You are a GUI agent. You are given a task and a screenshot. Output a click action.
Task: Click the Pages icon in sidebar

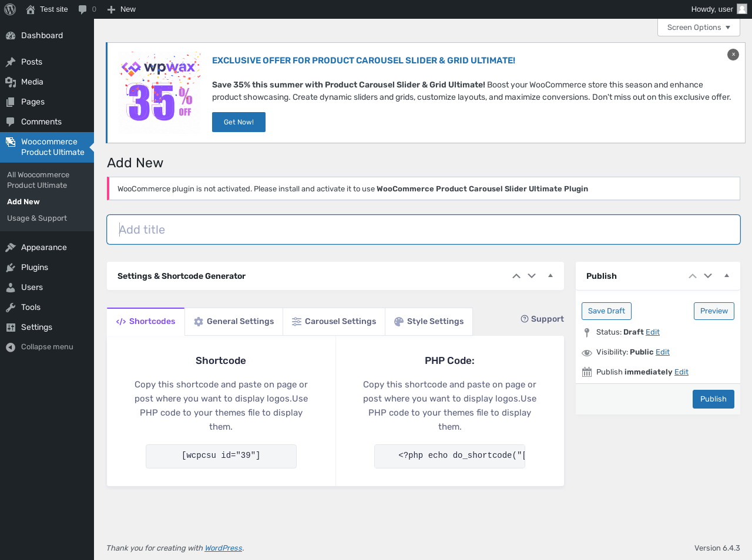pyautogui.click(x=11, y=102)
